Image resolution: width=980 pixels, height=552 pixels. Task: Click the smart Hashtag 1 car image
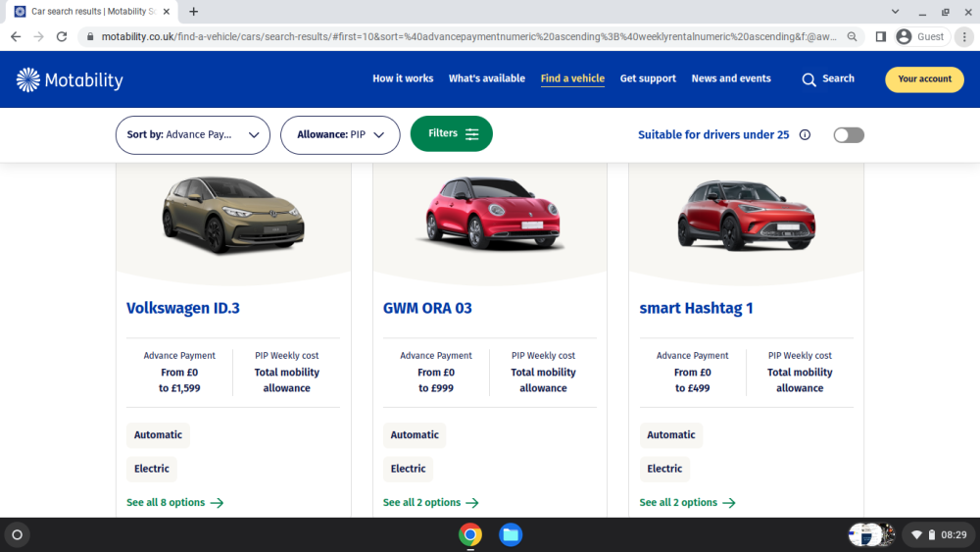coord(746,215)
